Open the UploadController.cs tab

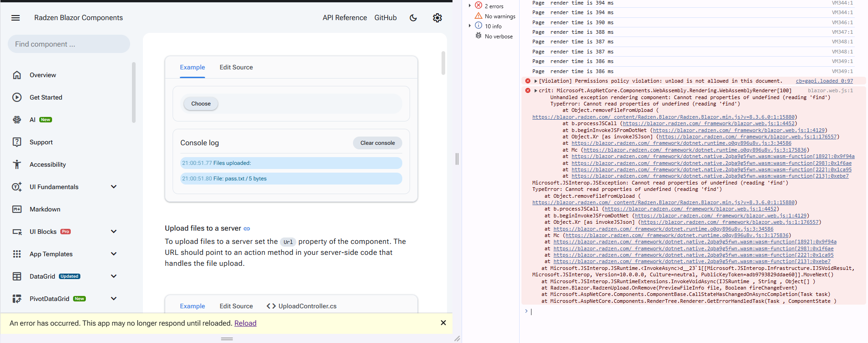[x=302, y=306]
